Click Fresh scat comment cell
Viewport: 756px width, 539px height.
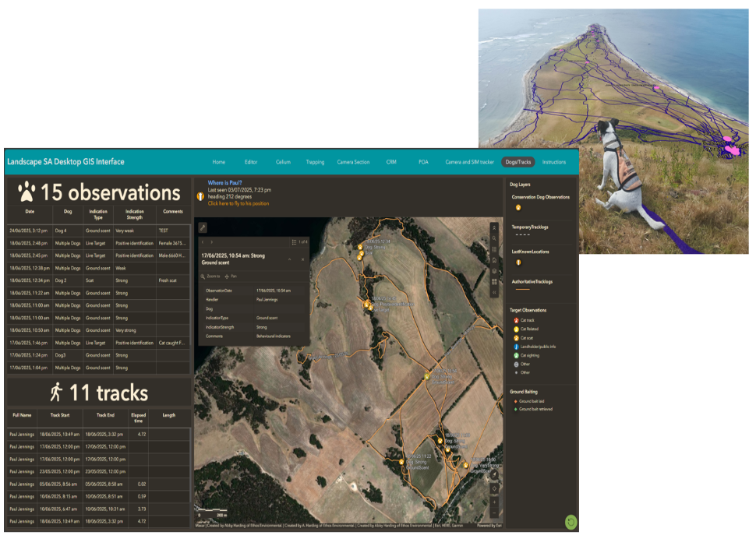pyautogui.click(x=172, y=280)
